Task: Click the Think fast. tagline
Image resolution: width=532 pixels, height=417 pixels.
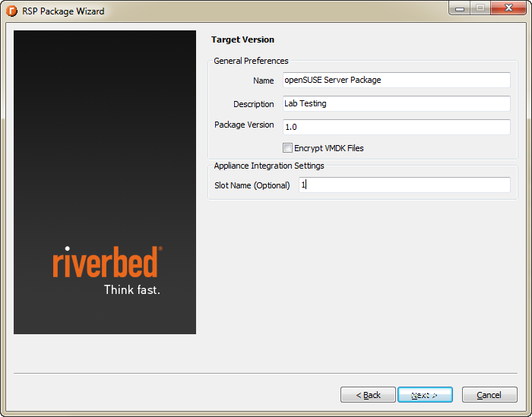Action: tap(132, 290)
